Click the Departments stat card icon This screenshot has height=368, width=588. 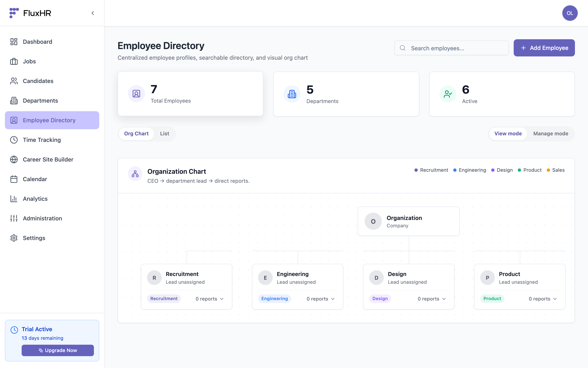click(292, 94)
